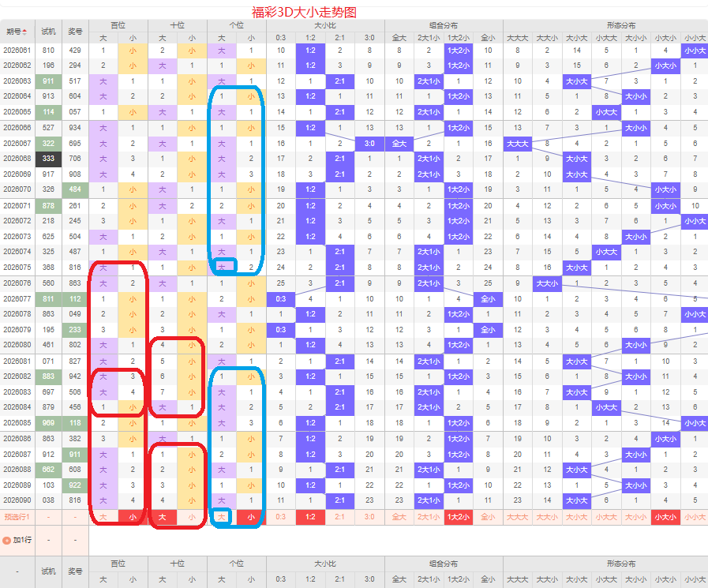This screenshot has width=708, height=588.
Task: Toggle ratio 0:3 in the 预选行1 row
Action: (x=281, y=517)
